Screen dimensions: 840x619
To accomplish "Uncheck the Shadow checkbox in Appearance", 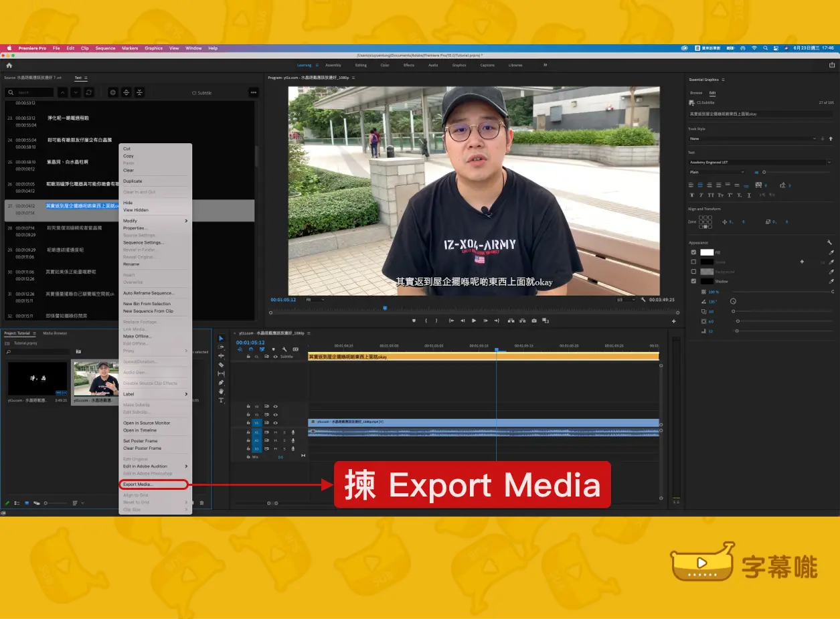I will 693,281.
